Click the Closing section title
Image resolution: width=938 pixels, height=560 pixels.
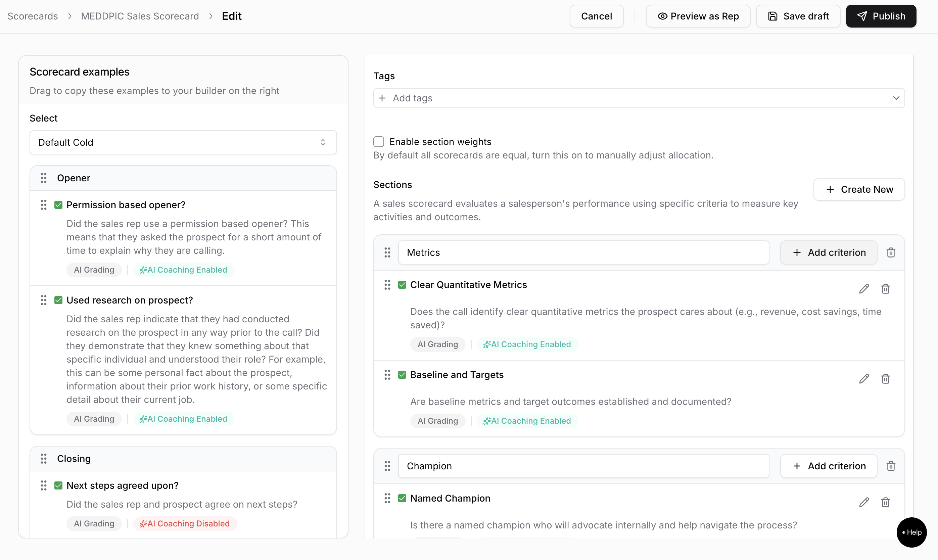74,459
